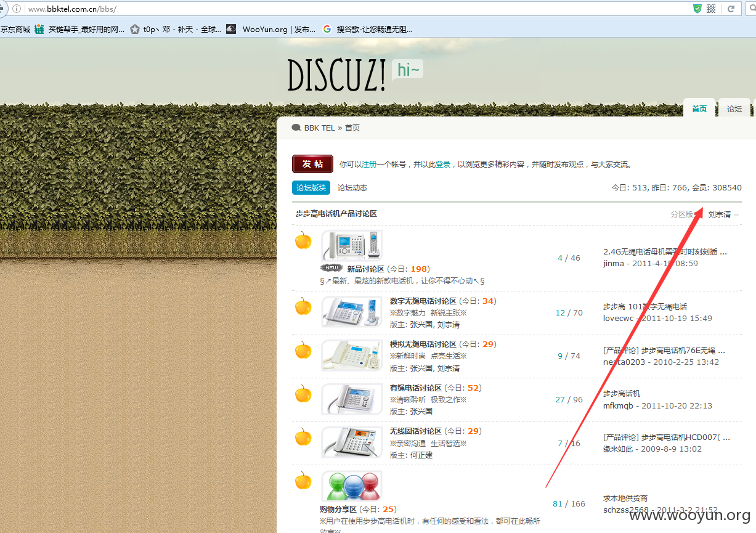Open the 无线固话讨论区 forum link
The height and width of the screenshot is (533, 756).
pos(416,431)
